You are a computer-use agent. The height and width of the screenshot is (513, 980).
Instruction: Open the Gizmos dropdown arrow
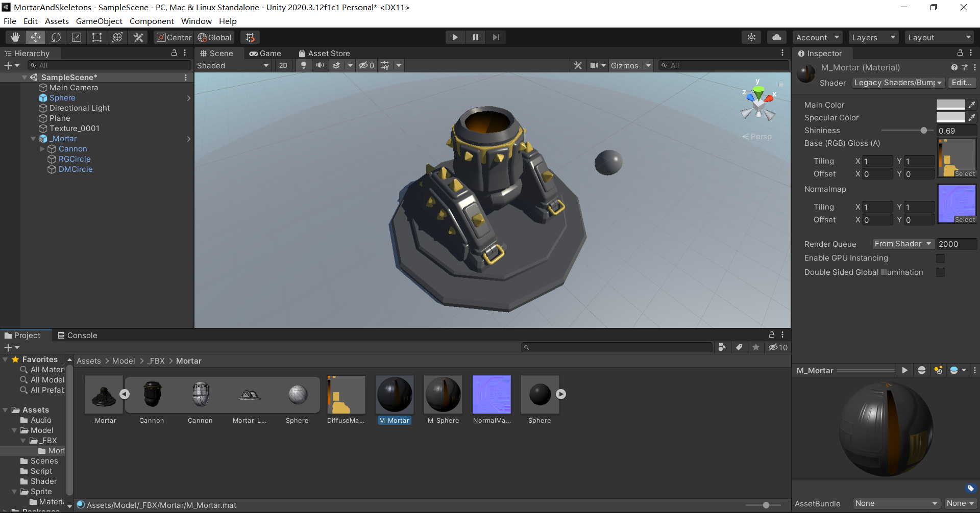point(648,65)
